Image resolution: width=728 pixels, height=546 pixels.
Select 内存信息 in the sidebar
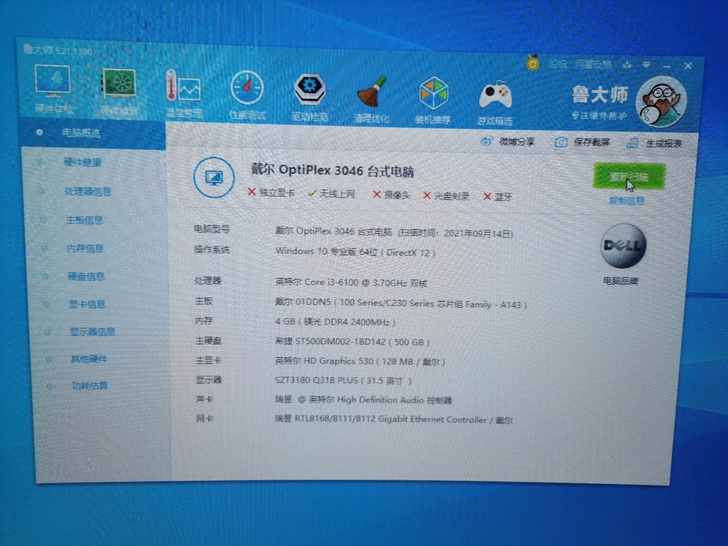pos(85,248)
